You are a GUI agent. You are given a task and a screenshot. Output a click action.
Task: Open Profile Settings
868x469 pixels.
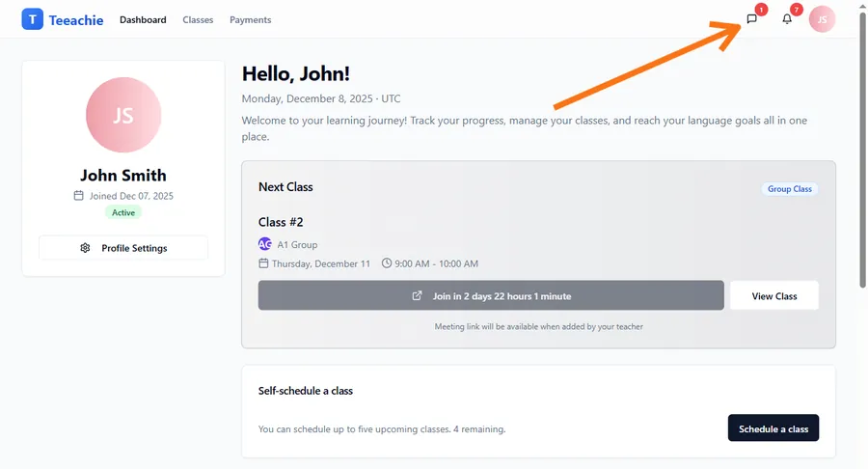123,248
